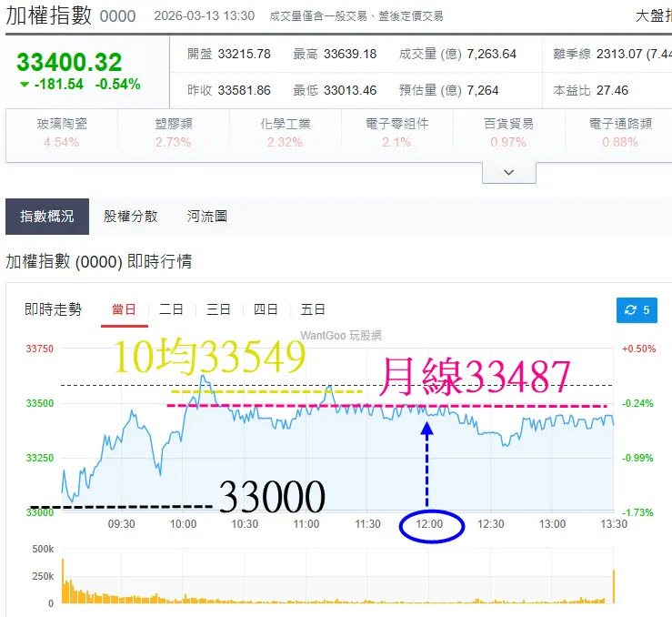Open the 電子通路類 sector at 0.88%
Viewport: 672px width, 617px height.
click(x=620, y=133)
